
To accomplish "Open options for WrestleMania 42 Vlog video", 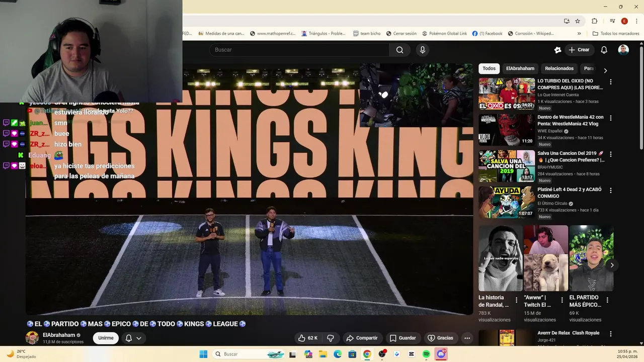I will (x=611, y=118).
